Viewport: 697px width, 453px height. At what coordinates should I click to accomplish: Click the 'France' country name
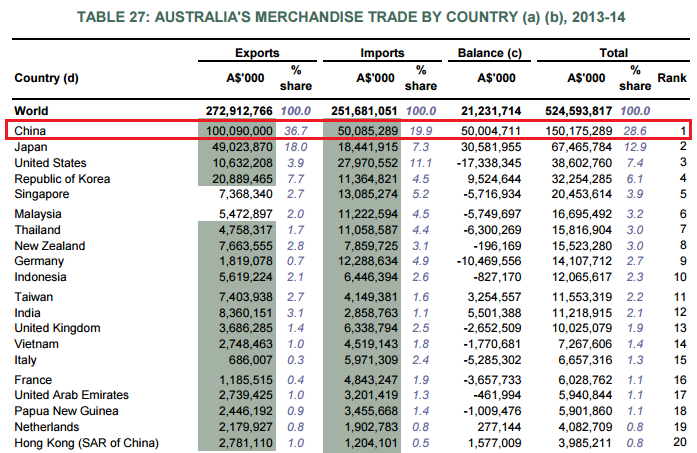[x=33, y=380]
